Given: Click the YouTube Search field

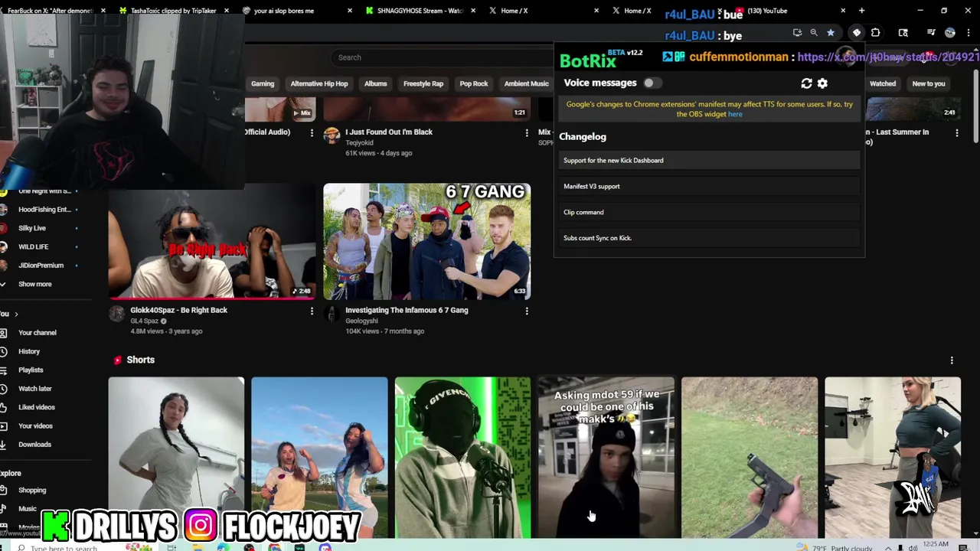Looking at the screenshot, I should [444, 57].
